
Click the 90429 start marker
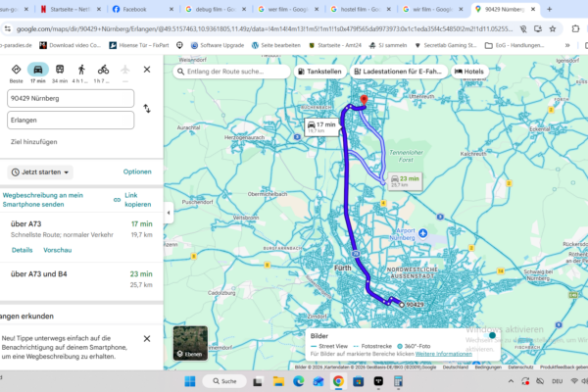[x=402, y=305]
